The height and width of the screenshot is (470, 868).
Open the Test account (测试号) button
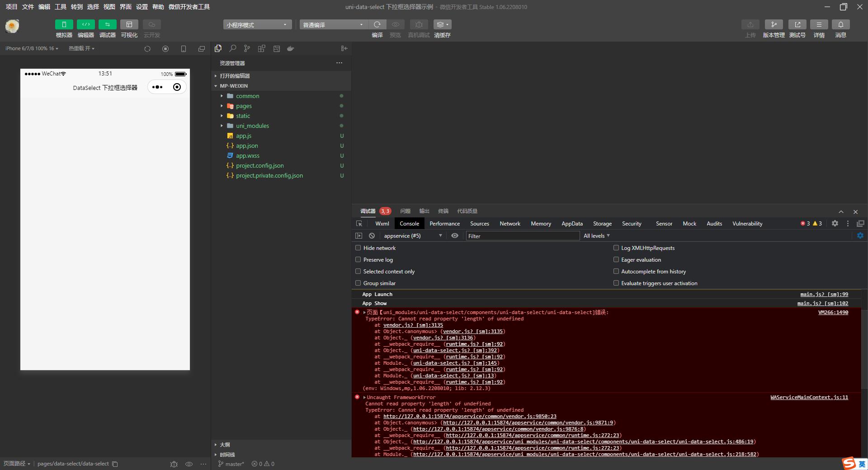[x=797, y=24]
